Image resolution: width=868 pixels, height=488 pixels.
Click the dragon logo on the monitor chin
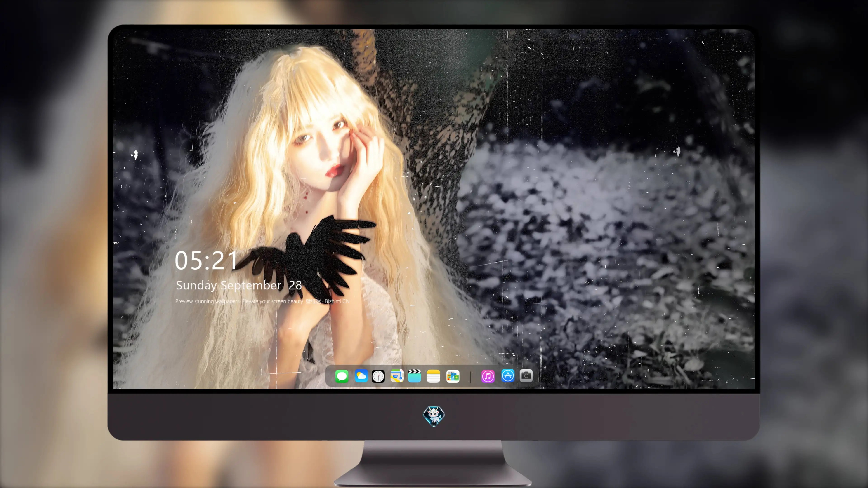(x=434, y=416)
